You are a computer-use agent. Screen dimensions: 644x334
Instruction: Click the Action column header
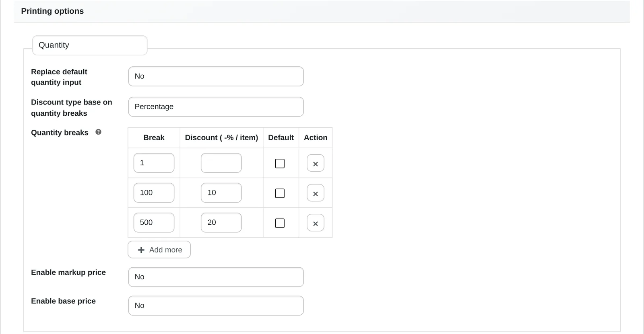click(x=316, y=137)
